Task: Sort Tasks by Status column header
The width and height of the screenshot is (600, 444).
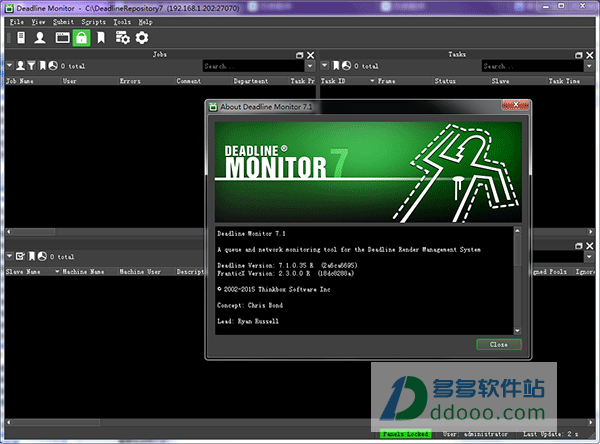Action: point(462,81)
